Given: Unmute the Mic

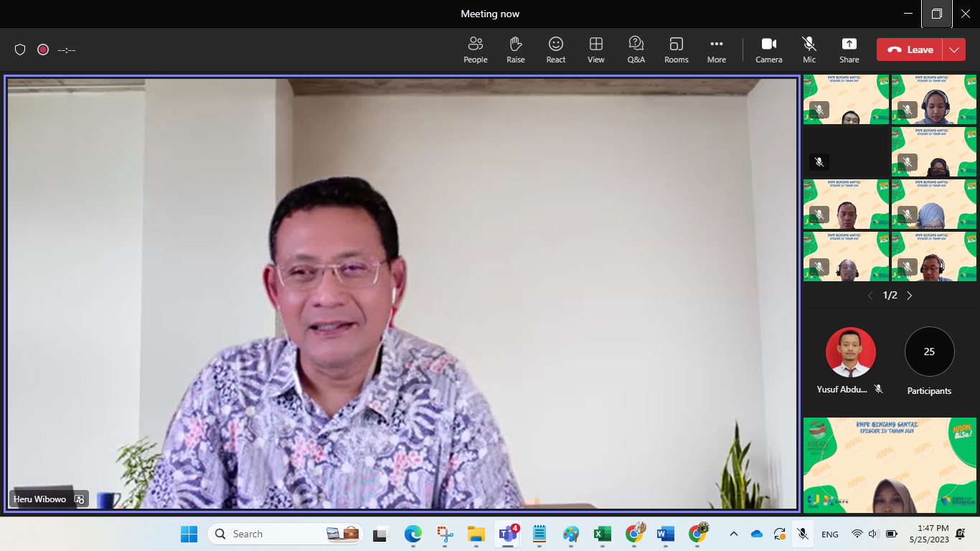Looking at the screenshot, I should tap(809, 50).
